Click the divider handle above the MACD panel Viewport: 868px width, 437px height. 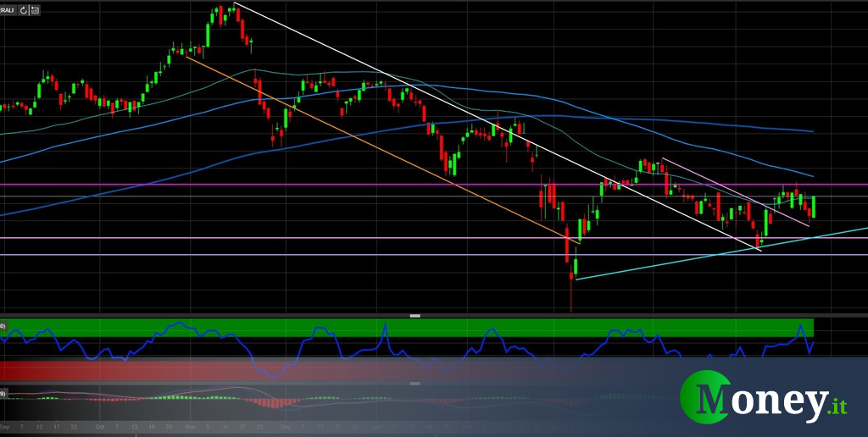tap(415, 384)
